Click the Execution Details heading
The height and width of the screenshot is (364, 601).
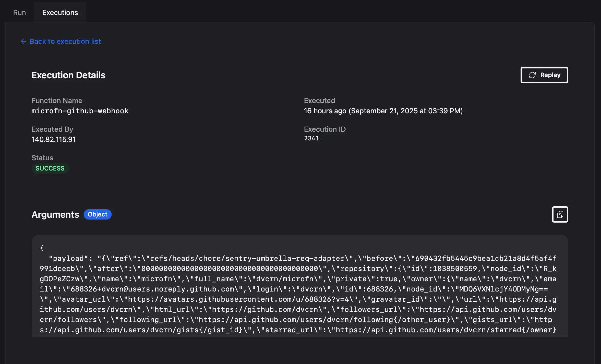[68, 75]
